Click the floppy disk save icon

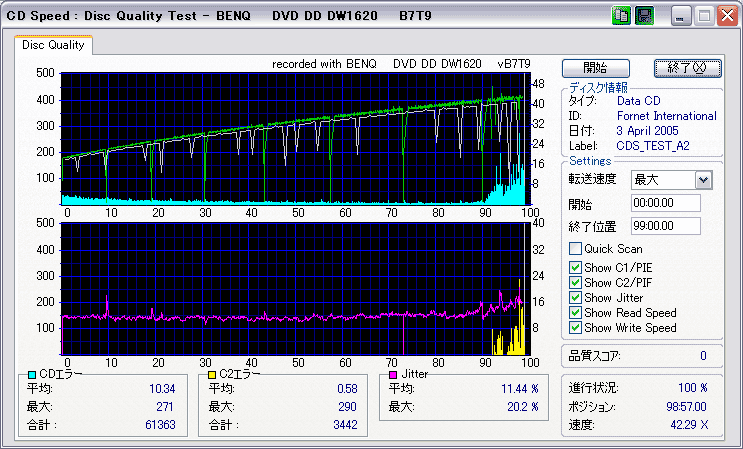644,16
